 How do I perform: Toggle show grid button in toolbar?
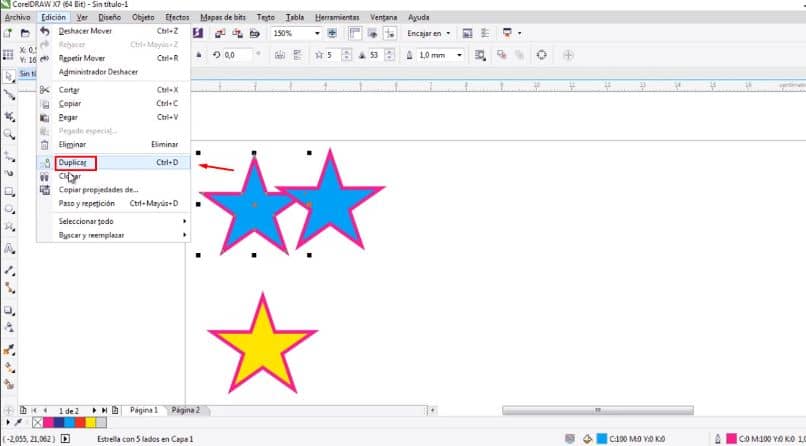tap(373, 33)
